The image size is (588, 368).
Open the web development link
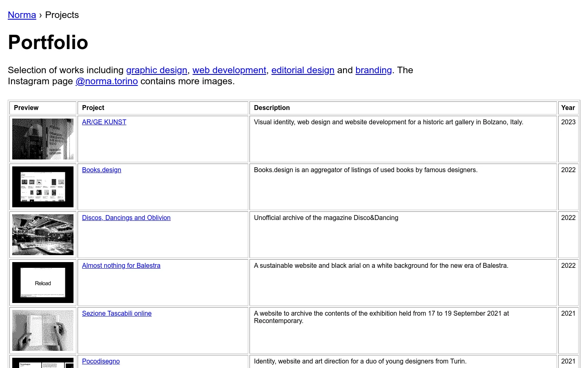tap(229, 70)
